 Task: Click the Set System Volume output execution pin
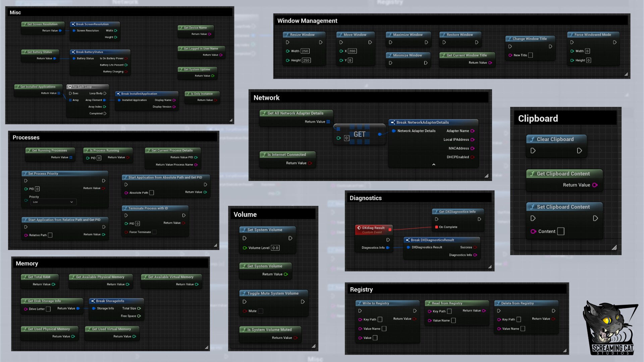(290, 238)
